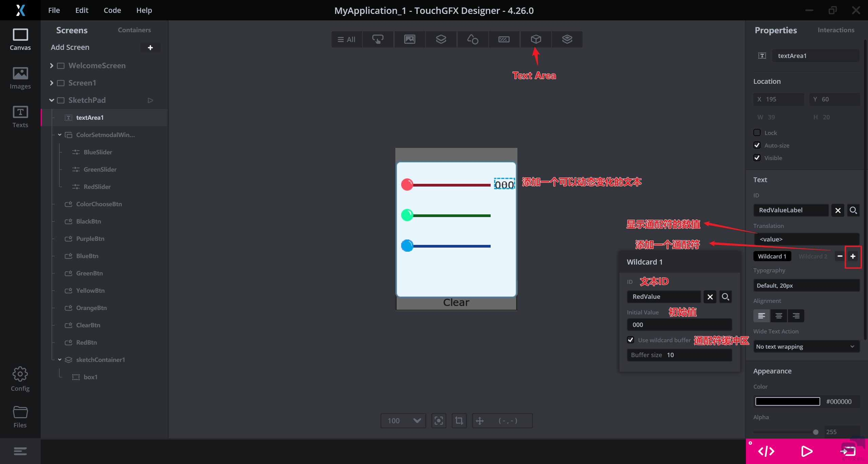The height and width of the screenshot is (464, 868).
Task: Enable the Lock checkbox
Action: 757,133
